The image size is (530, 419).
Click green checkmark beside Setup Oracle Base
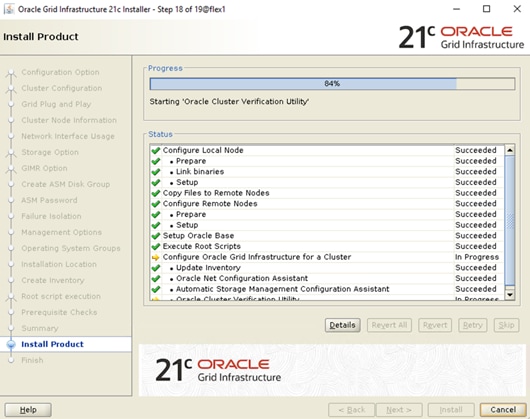156,236
